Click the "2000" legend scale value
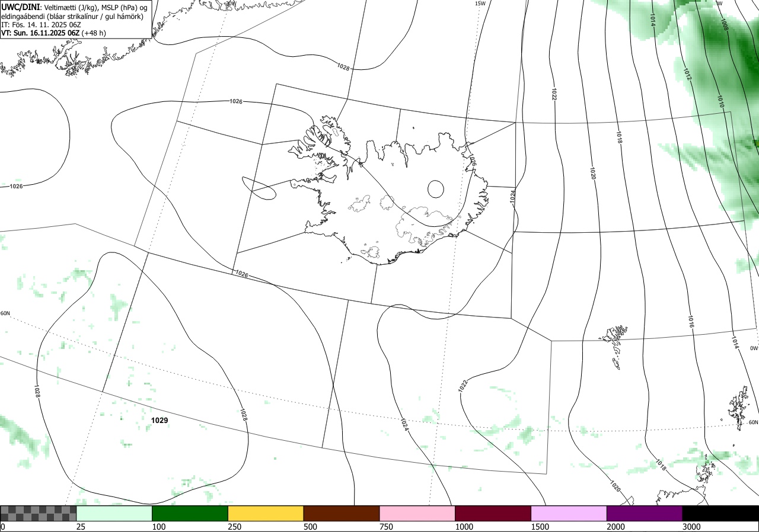 pos(616,527)
